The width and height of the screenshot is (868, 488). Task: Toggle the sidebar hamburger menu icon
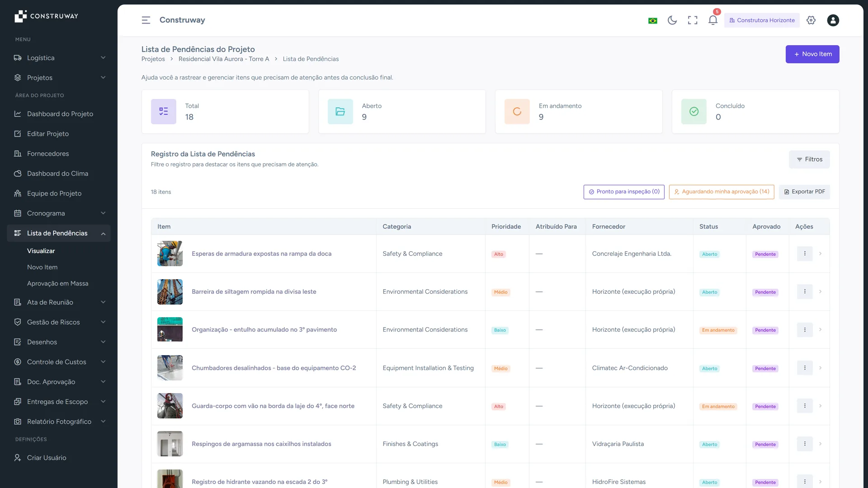click(x=146, y=20)
